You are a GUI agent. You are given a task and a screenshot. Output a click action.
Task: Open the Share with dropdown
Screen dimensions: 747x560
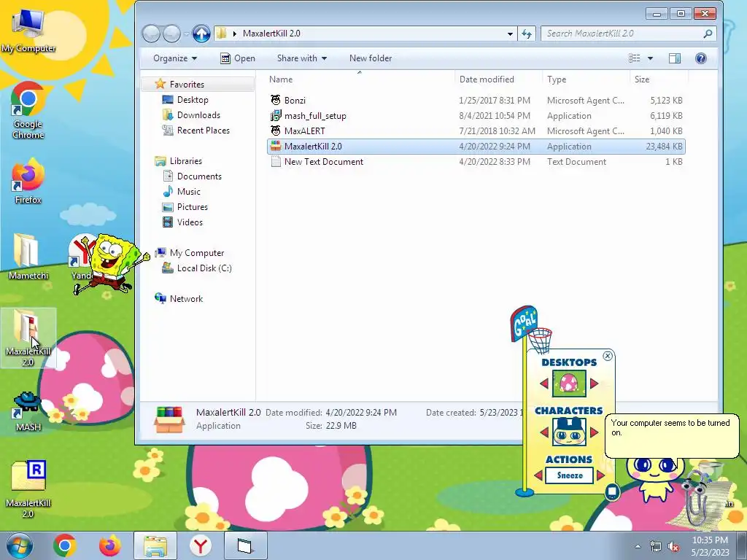click(x=301, y=58)
